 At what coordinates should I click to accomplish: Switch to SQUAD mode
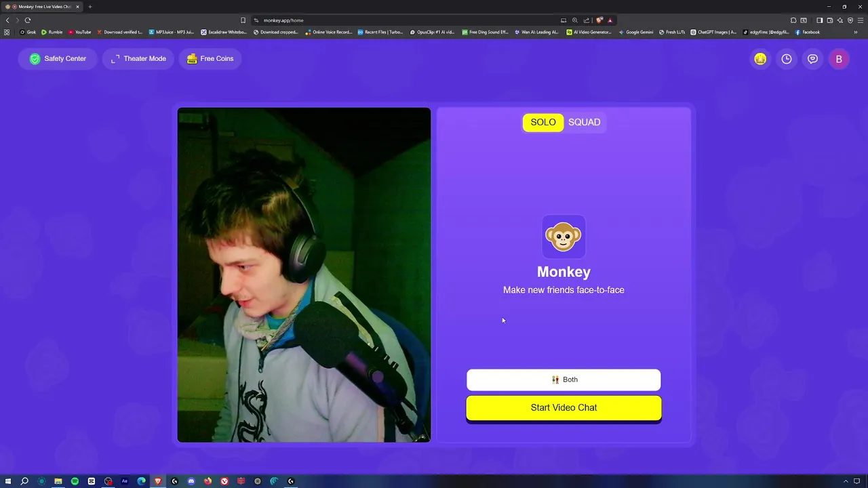coord(584,122)
